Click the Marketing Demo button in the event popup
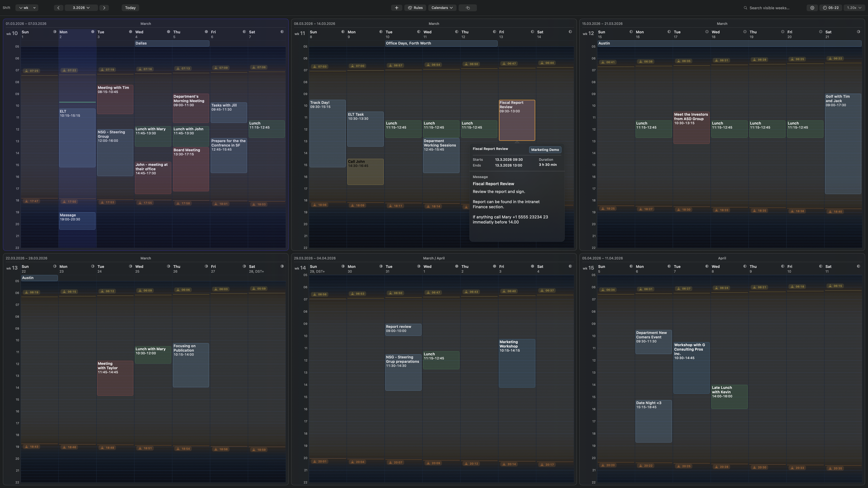Viewport: 868px width, 488px height. coord(544,150)
